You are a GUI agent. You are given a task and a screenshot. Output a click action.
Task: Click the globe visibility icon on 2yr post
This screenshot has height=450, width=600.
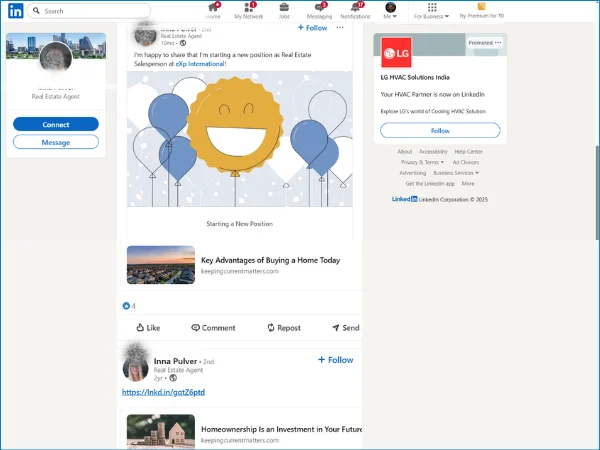tap(173, 378)
